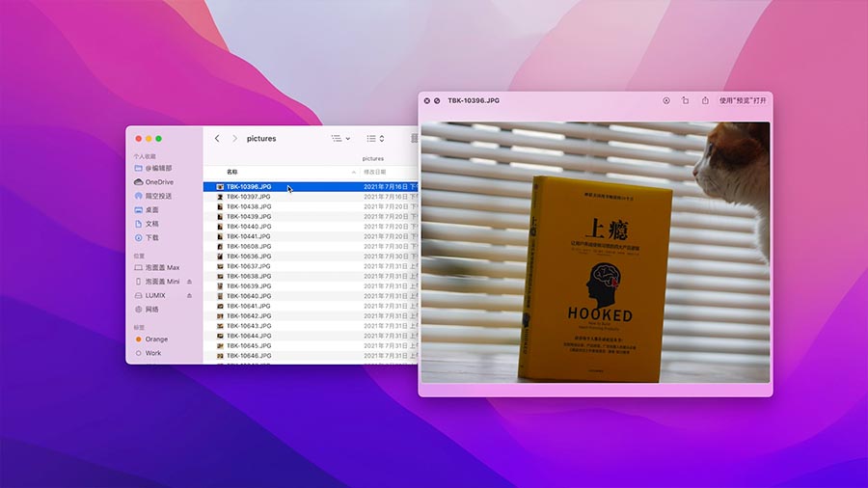The width and height of the screenshot is (868, 488).
Task: Select file TBK-10438.JPG in the list
Action: click(x=248, y=206)
